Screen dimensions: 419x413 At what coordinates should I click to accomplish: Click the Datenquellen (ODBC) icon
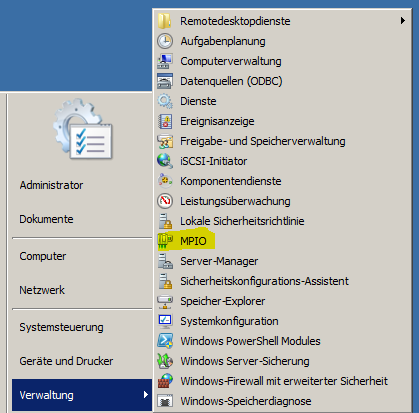165,81
